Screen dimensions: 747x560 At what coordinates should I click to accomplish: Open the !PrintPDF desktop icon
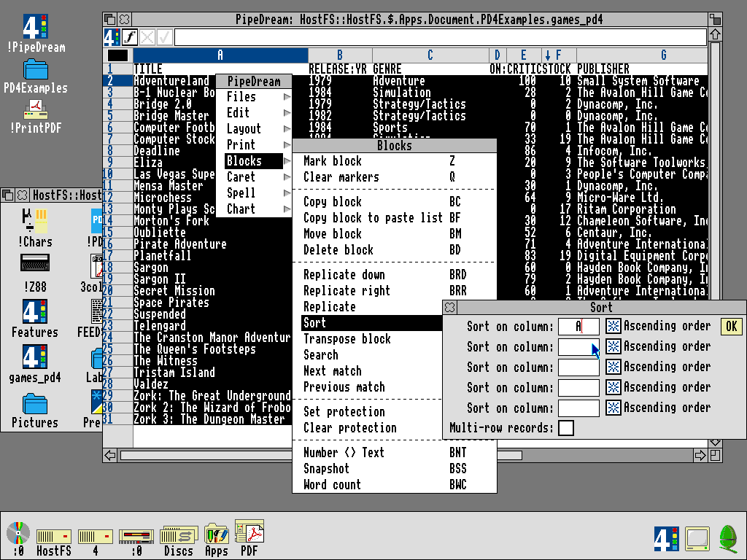pos(36,117)
